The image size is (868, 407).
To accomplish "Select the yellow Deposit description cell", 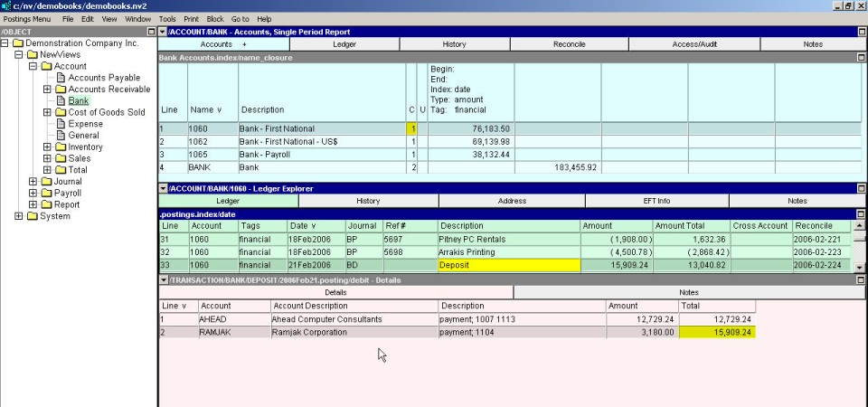I will (x=508, y=265).
